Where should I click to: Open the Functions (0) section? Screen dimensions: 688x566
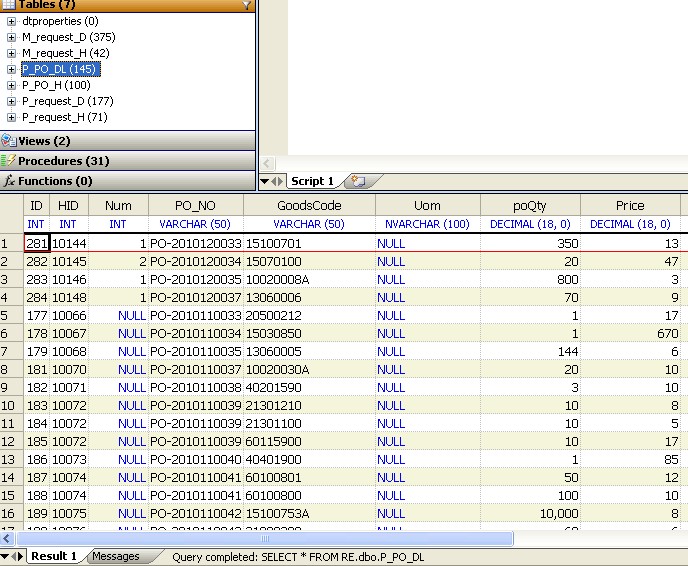tap(128, 181)
